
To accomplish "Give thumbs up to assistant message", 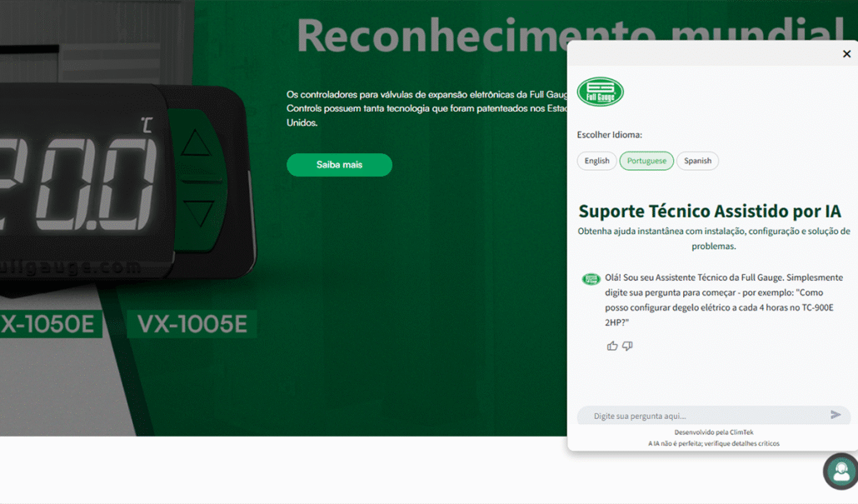I will click(x=612, y=346).
